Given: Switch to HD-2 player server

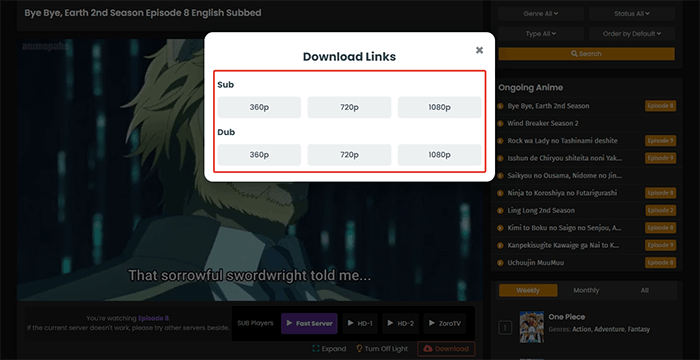Looking at the screenshot, I should (x=400, y=323).
